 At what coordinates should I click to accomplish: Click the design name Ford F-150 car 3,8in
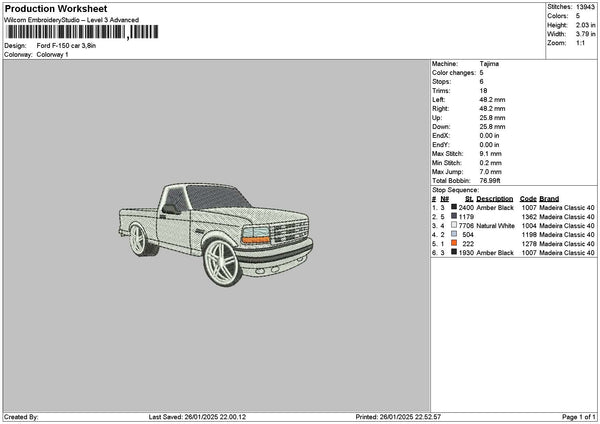[x=66, y=46]
